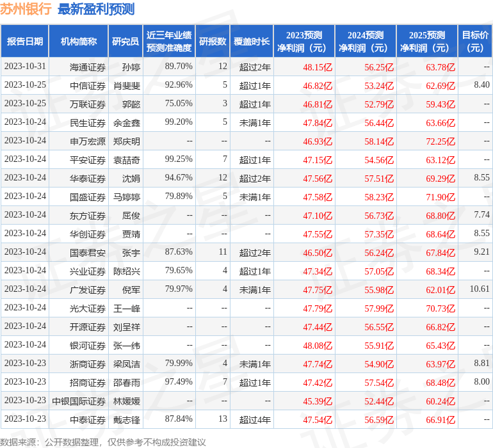Click the 中银国际证券 institution cell
Screen dimensions: 493x448
(79, 401)
